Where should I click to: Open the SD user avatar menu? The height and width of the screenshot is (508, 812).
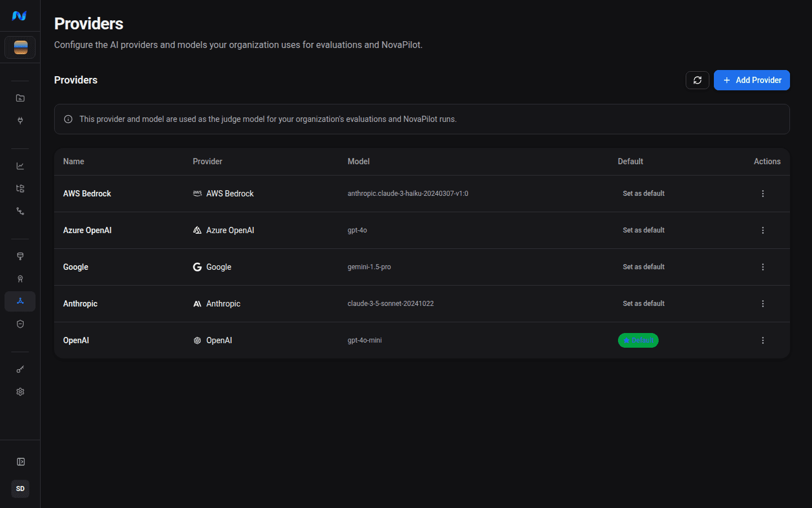pyautogui.click(x=20, y=489)
